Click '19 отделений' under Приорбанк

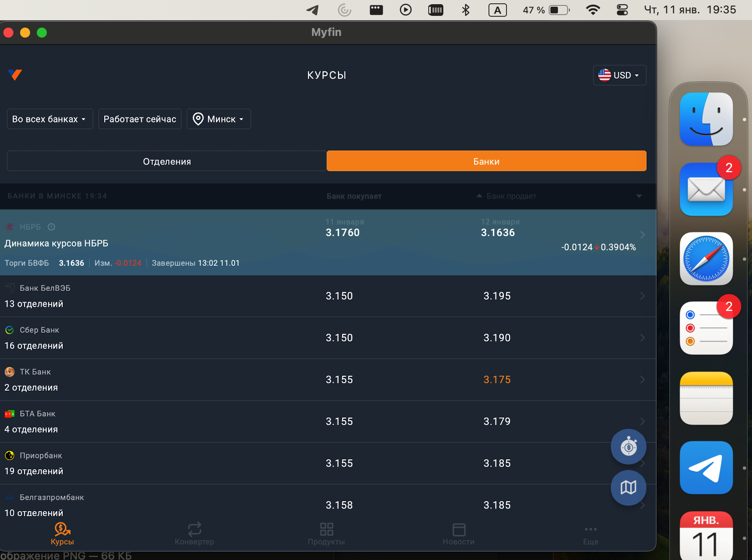[34, 471]
